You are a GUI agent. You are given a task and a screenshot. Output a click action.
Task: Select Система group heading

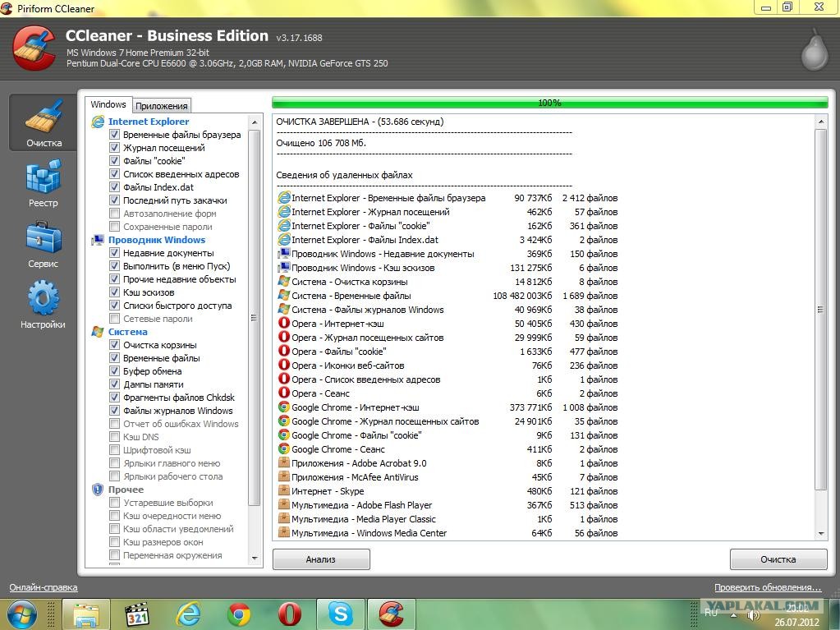click(128, 332)
